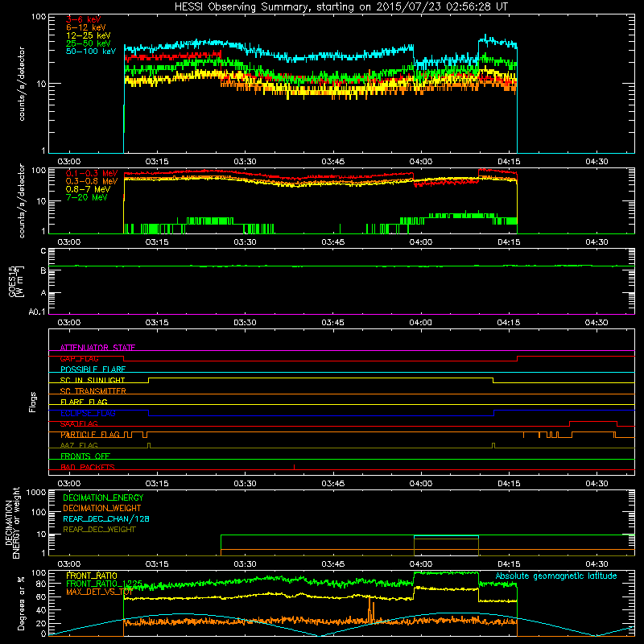This screenshot has height=644, width=644.
Task: Click the AAZ_FLAG pulse near 03:13
Action: [149, 445]
